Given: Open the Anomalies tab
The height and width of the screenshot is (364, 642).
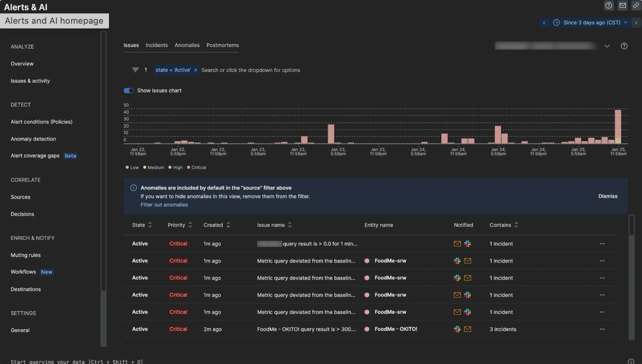Looking at the screenshot, I should tap(187, 45).
